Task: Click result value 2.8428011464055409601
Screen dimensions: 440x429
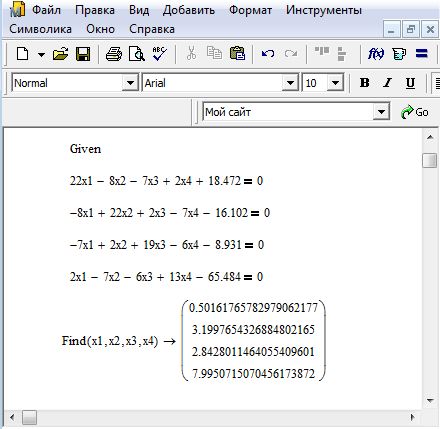Action: click(x=253, y=352)
